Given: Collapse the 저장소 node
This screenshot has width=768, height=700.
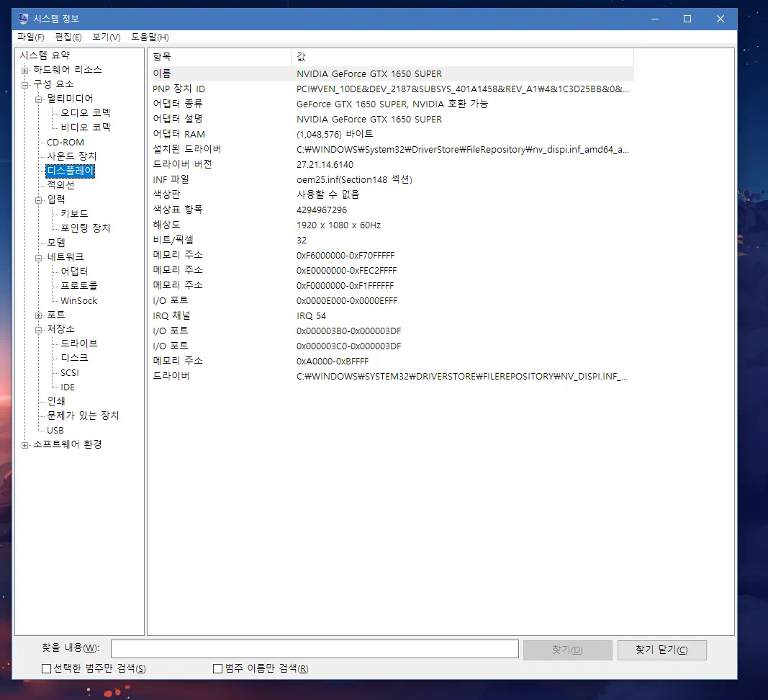Looking at the screenshot, I should (38, 330).
